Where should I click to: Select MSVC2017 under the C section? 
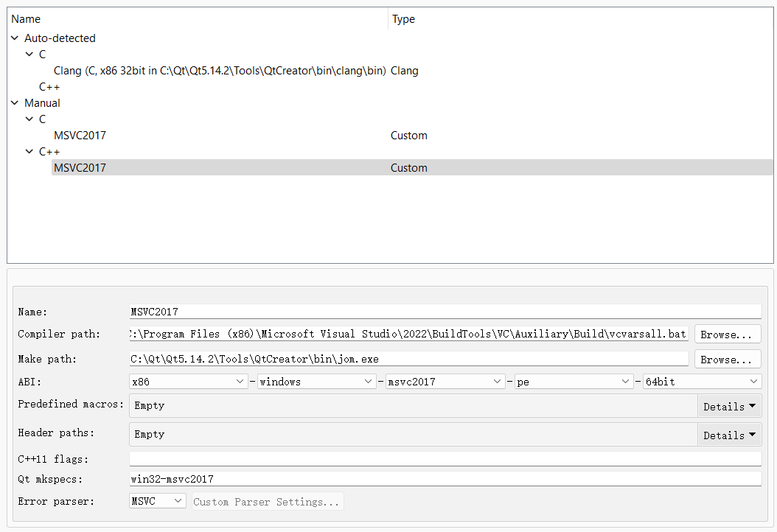80,135
